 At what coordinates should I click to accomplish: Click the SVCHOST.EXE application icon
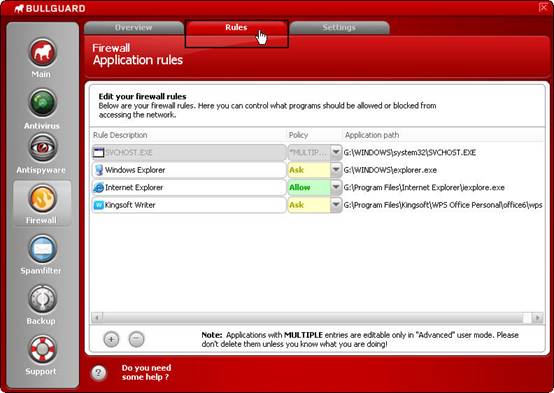click(x=98, y=153)
